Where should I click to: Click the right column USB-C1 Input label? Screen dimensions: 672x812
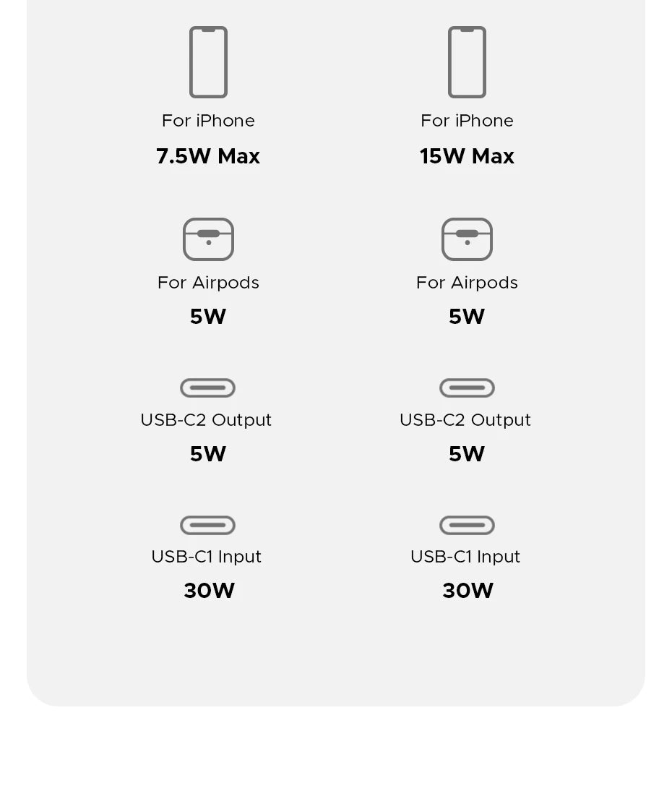pyautogui.click(x=465, y=557)
